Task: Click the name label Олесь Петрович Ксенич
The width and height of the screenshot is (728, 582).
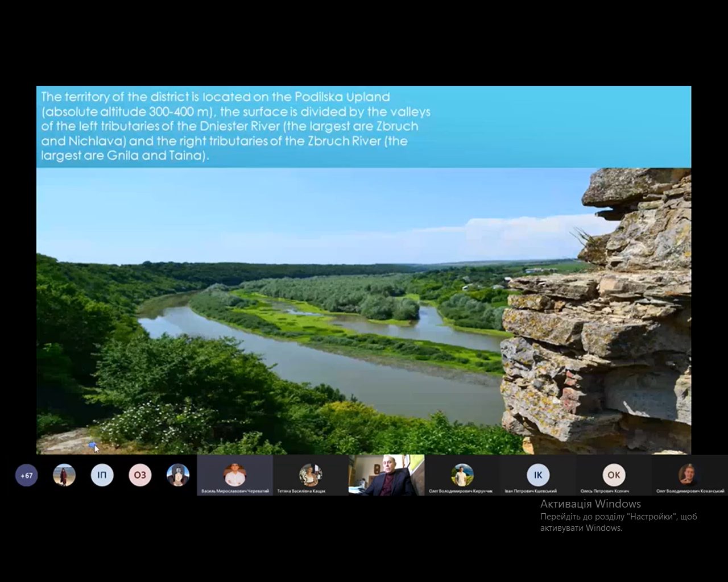Action: click(606, 491)
